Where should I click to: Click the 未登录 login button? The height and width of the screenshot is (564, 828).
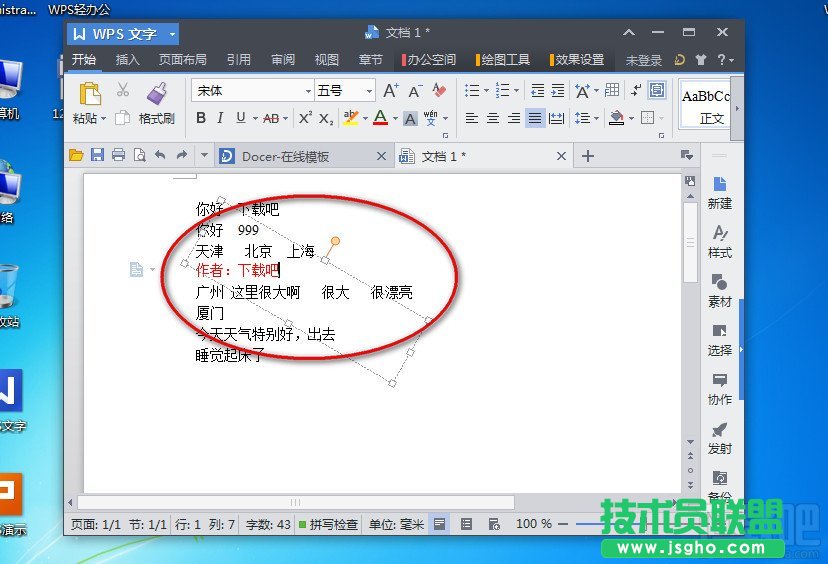[x=644, y=60]
